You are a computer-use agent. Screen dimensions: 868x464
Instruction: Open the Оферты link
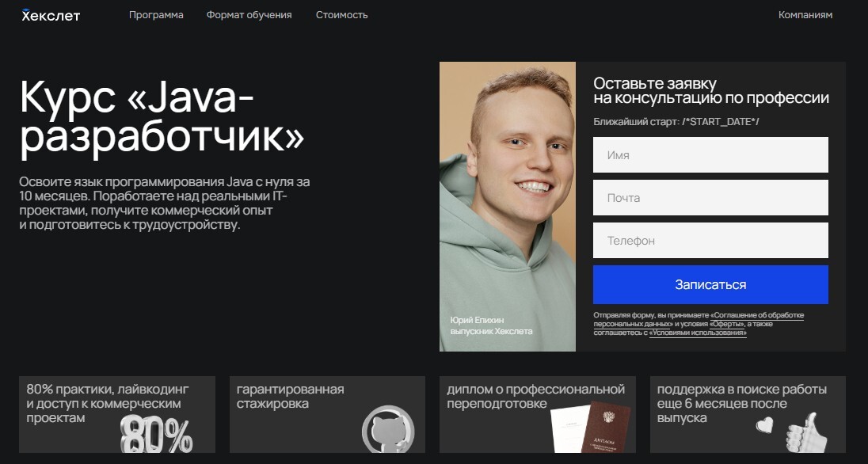tap(727, 324)
